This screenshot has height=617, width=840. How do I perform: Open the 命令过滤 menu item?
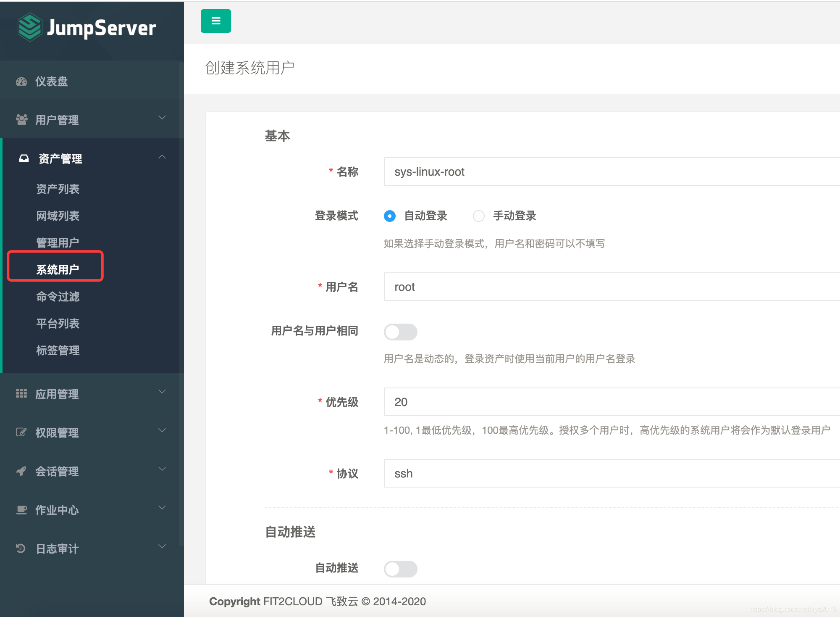click(58, 297)
